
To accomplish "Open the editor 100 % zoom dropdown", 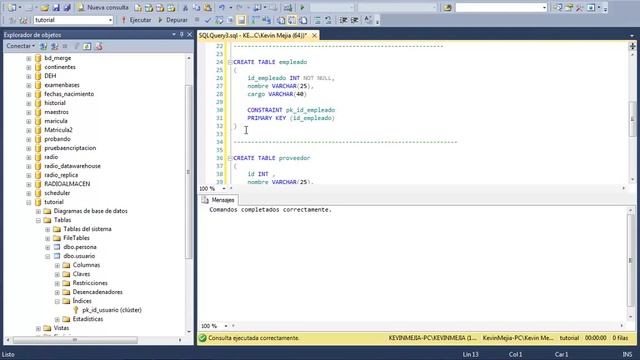I will (x=224, y=189).
